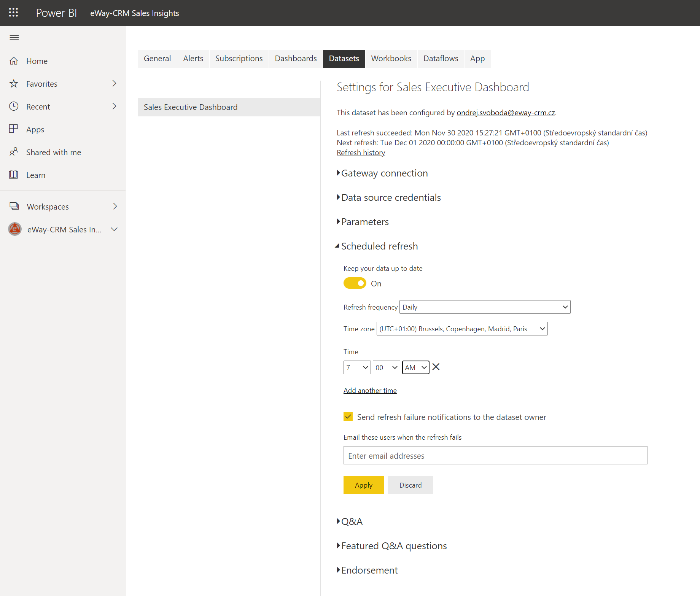Open the AM/PM dropdown
The width and height of the screenshot is (700, 596).
click(x=416, y=367)
